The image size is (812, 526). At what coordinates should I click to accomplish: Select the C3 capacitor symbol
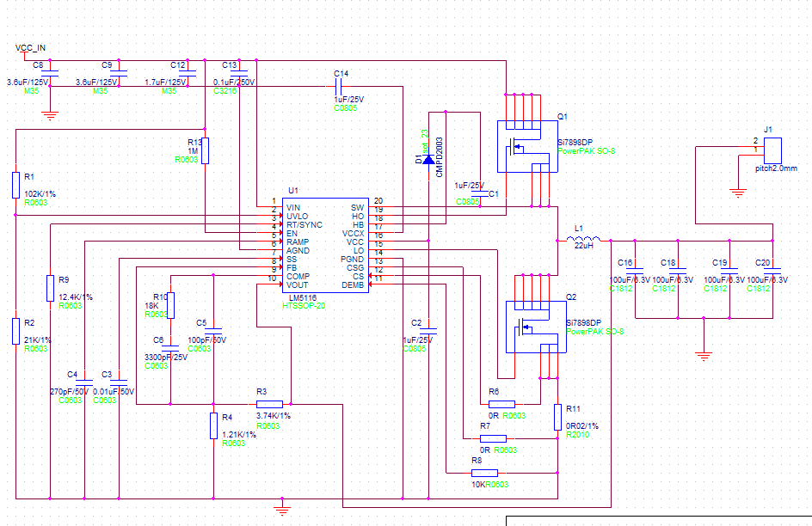point(119,382)
